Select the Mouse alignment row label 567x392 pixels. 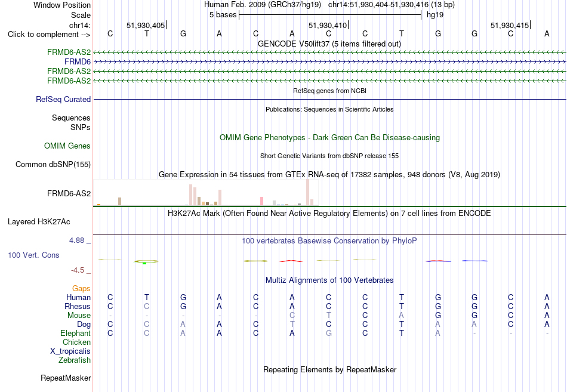[x=79, y=316]
